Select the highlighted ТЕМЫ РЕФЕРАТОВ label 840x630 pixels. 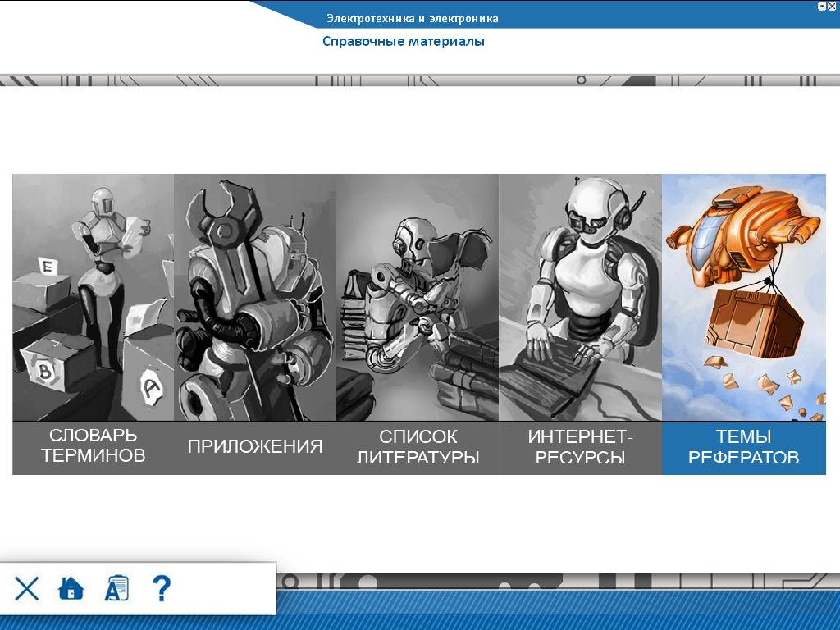pyautogui.click(x=743, y=447)
